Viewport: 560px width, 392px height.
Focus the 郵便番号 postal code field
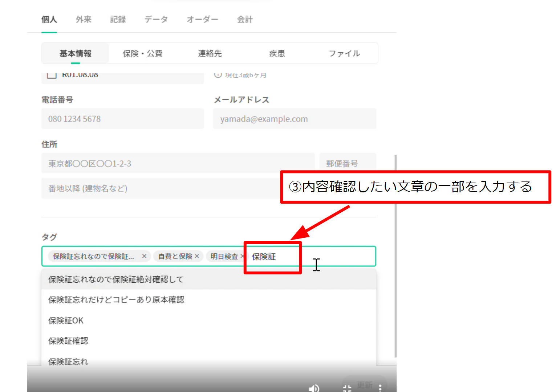click(x=348, y=163)
